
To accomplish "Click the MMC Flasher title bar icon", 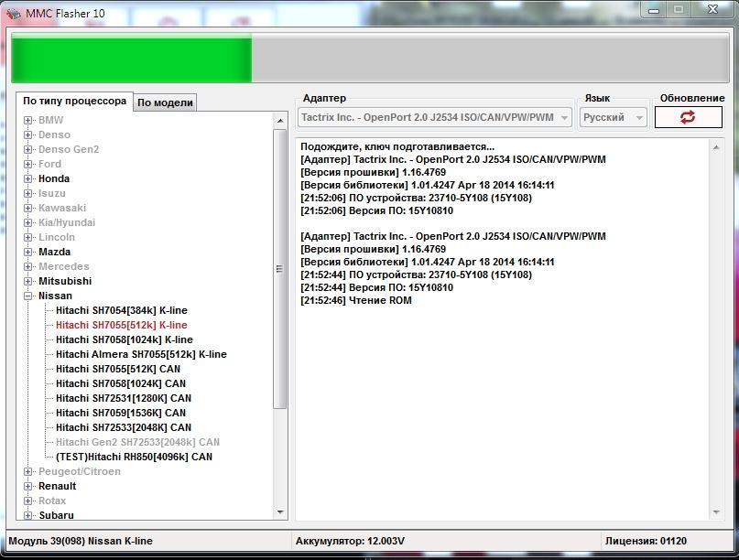I will pos(13,13).
